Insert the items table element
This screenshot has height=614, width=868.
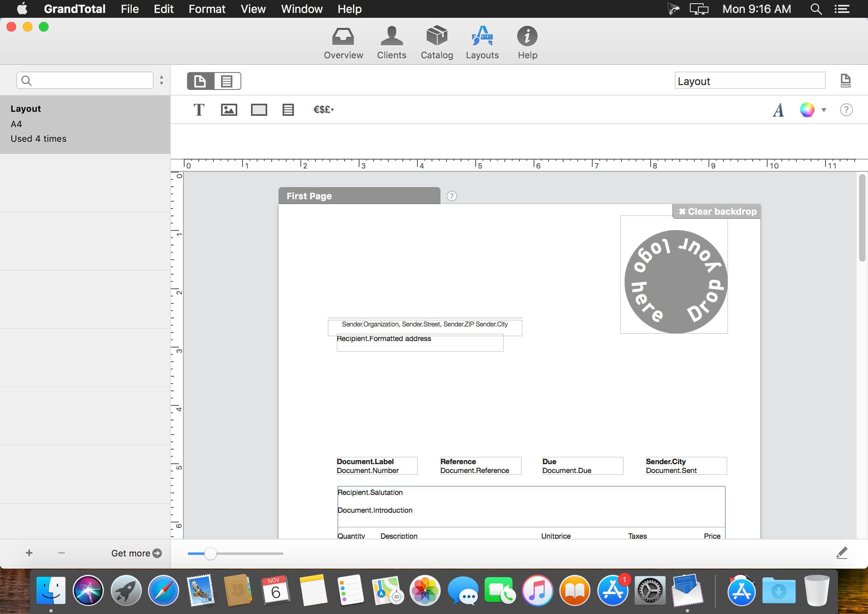pos(288,110)
